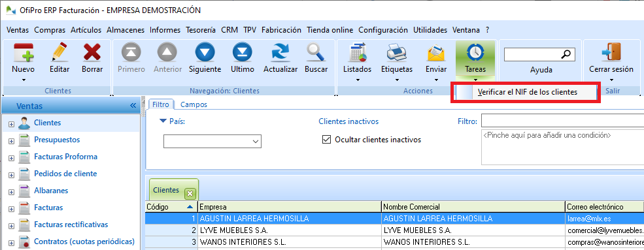Click the Borrar red X icon
This screenshot has height=250, width=644.
(92, 52)
